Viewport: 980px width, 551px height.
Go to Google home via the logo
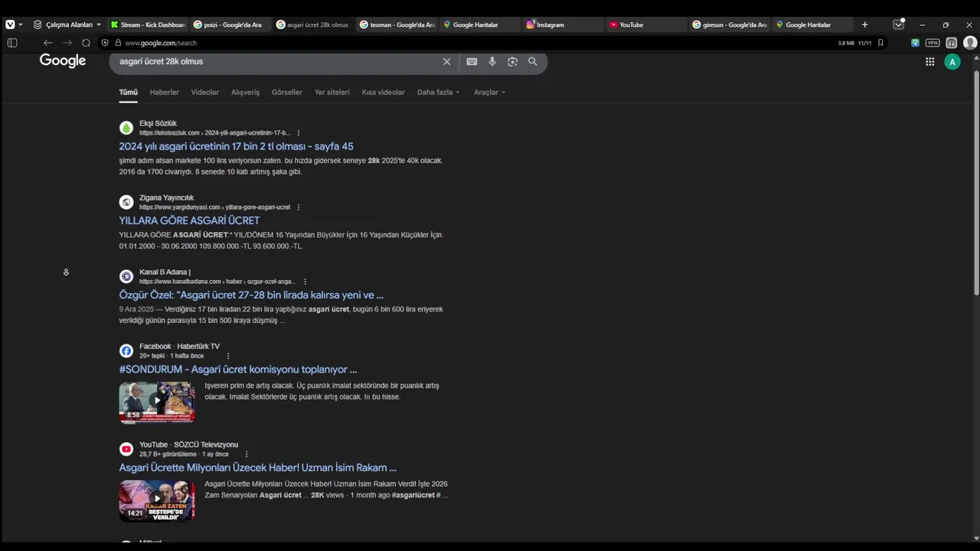63,61
